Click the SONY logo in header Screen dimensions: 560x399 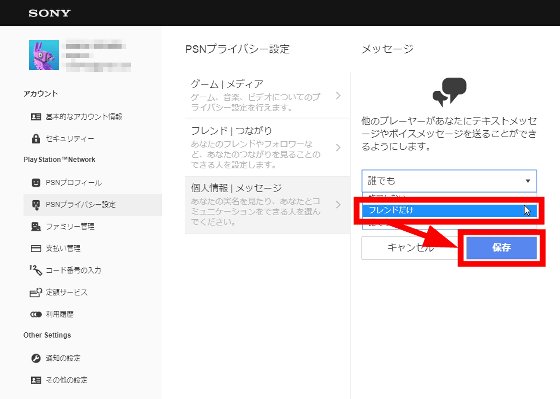49,13
